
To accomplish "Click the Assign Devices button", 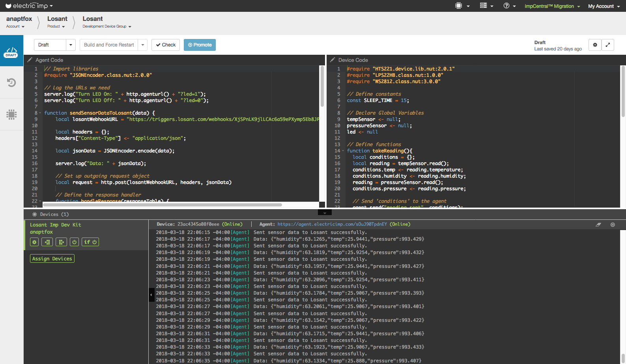I will (52, 259).
